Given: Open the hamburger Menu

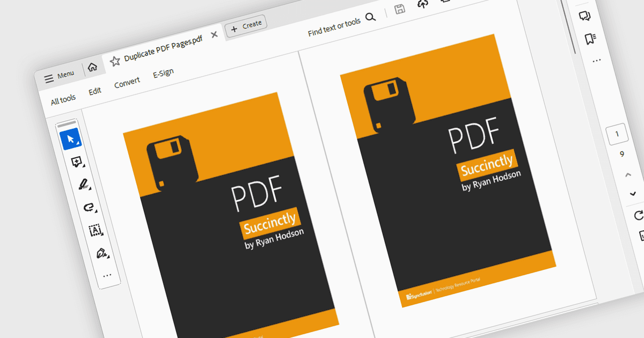Looking at the screenshot, I should tap(60, 76).
